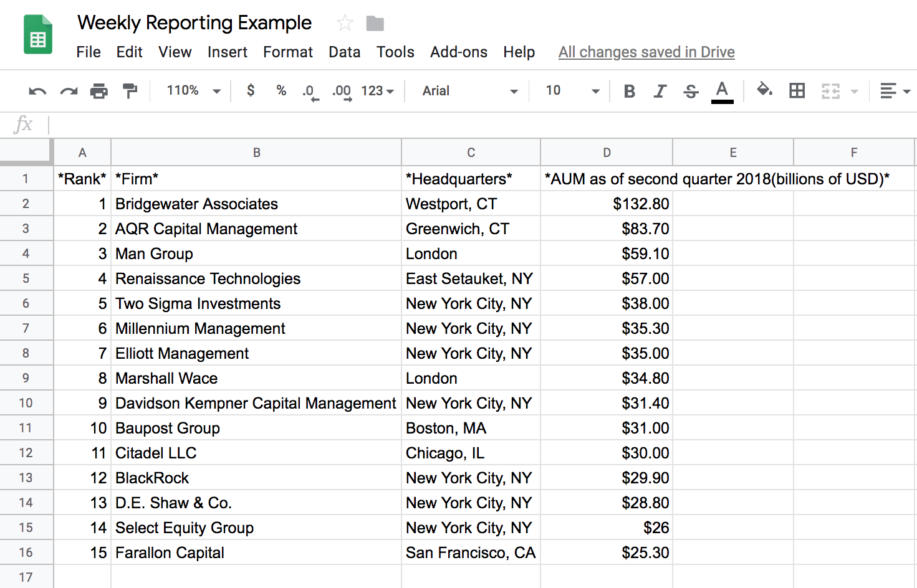
Task: Apply bold formatting
Action: point(629,90)
